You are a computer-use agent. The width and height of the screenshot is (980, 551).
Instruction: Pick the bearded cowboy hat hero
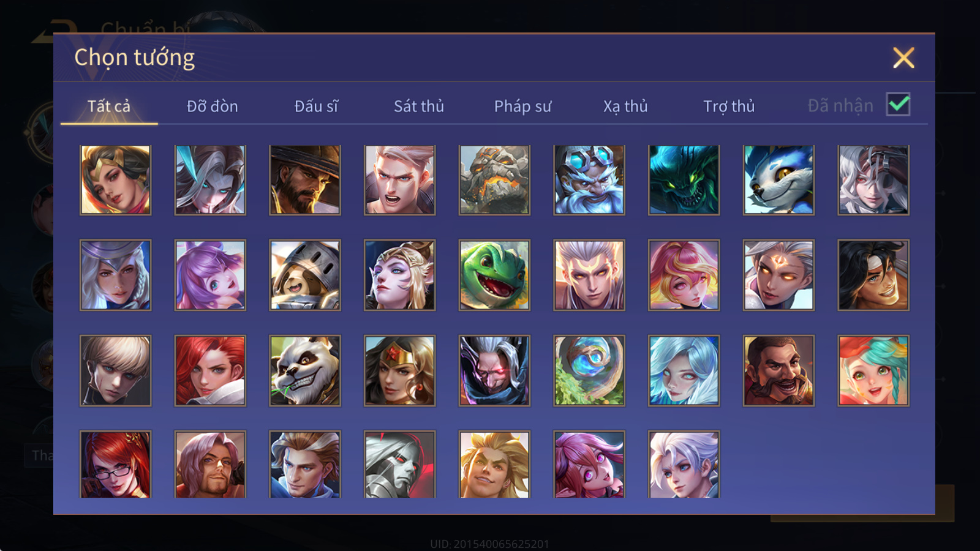click(305, 180)
